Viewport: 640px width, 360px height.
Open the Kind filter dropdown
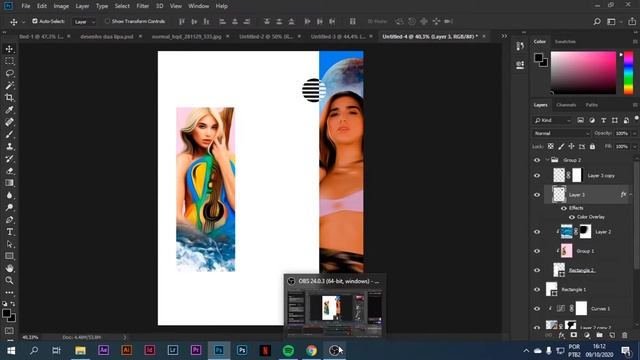point(553,120)
